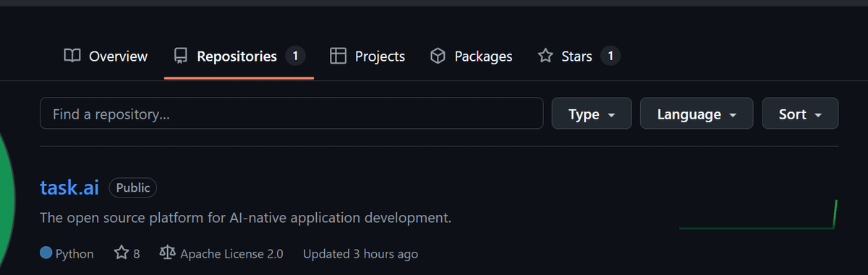Open the Sort dropdown
Image resolution: width=868 pixels, height=275 pixels.
[801, 114]
